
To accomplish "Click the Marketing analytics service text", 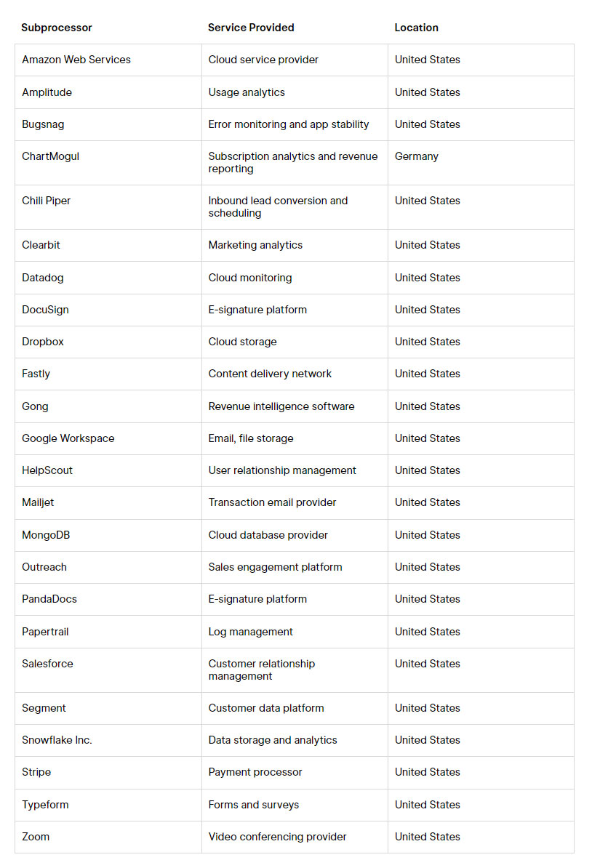I will (x=255, y=245).
